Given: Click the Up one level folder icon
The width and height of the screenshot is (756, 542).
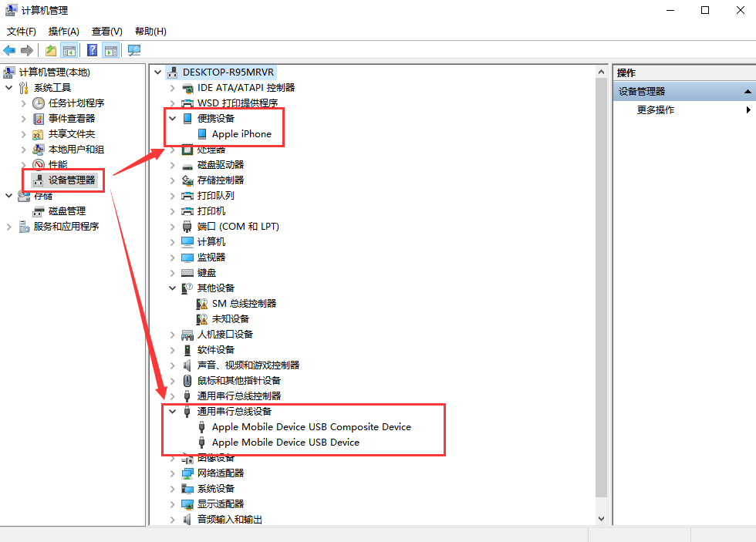Looking at the screenshot, I should click(50, 50).
